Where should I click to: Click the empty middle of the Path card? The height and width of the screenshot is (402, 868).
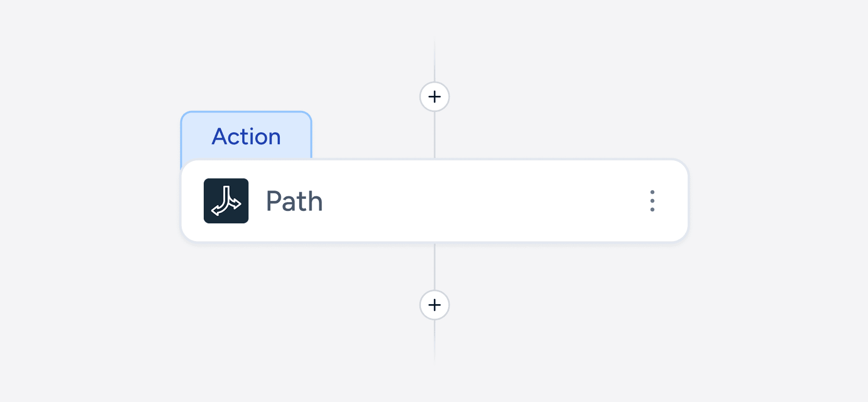pos(469,201)
